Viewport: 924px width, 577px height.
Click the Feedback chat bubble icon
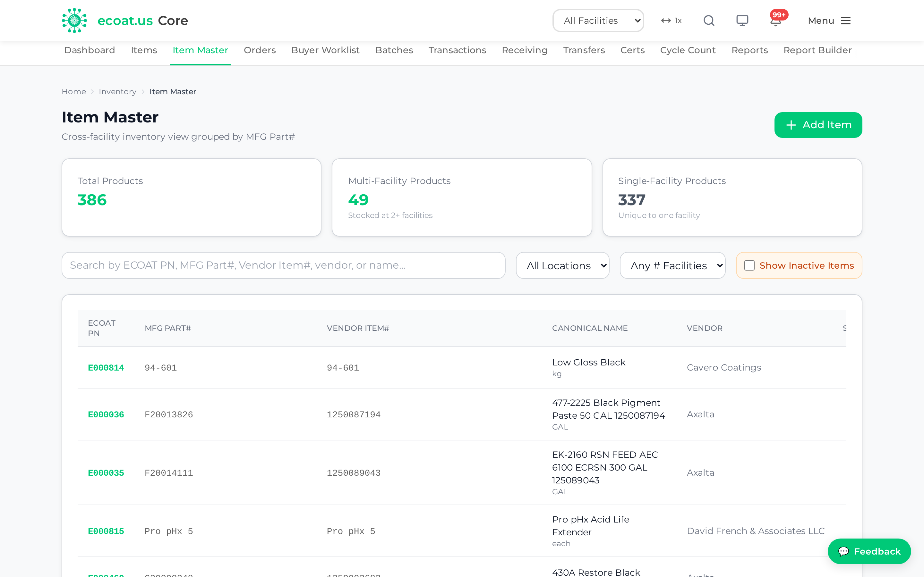click(x=843, y=551)
